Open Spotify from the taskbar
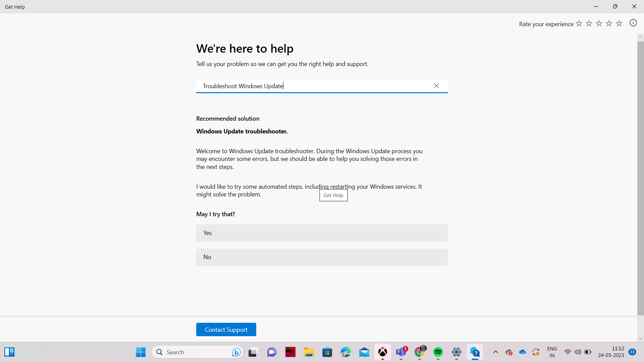644x362 pixels. click(x=438, y=352)
